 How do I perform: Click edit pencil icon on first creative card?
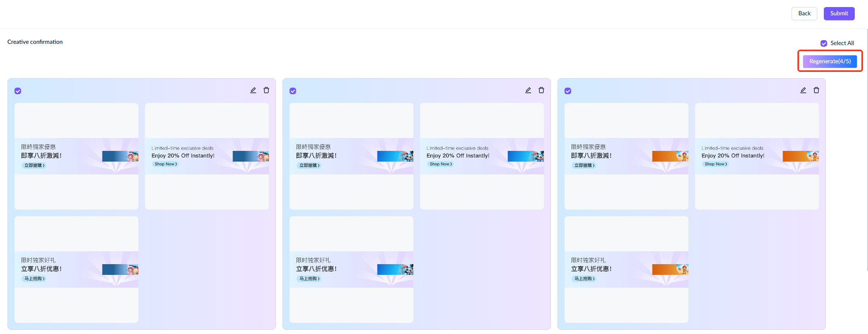pos(253,90)
